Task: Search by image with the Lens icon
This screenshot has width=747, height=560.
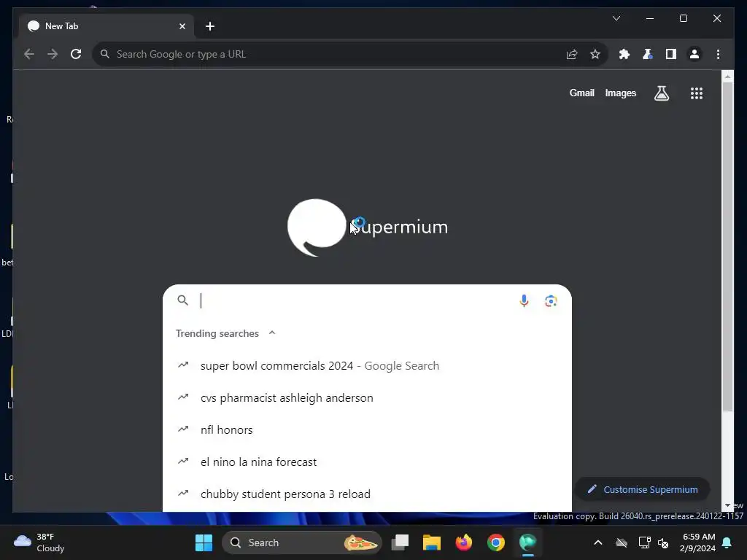Action: (551, 301)
